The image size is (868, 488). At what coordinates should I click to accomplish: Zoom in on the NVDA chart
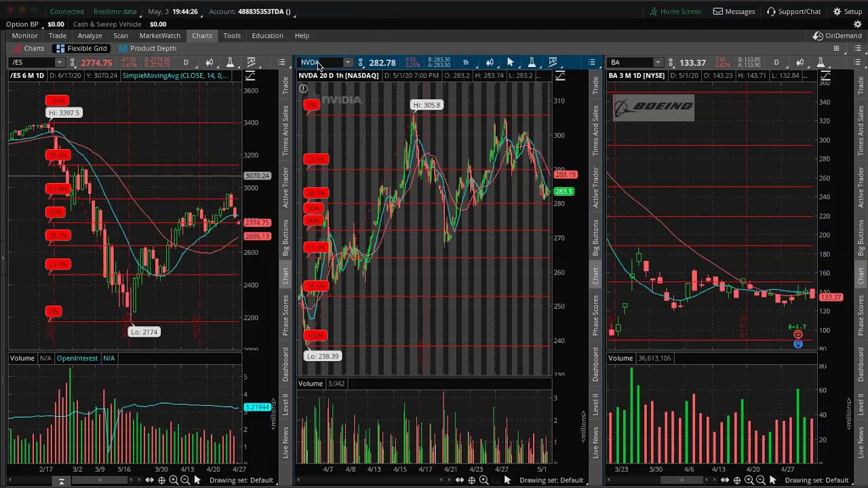[x=484, y=480]
